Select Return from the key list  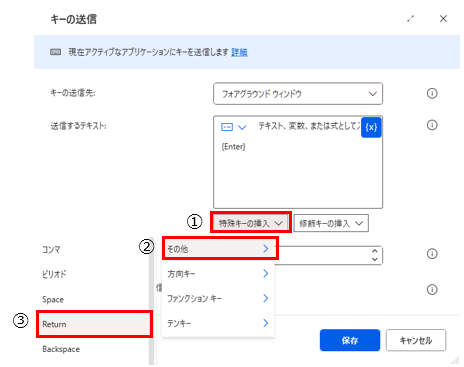coord(93,324)
